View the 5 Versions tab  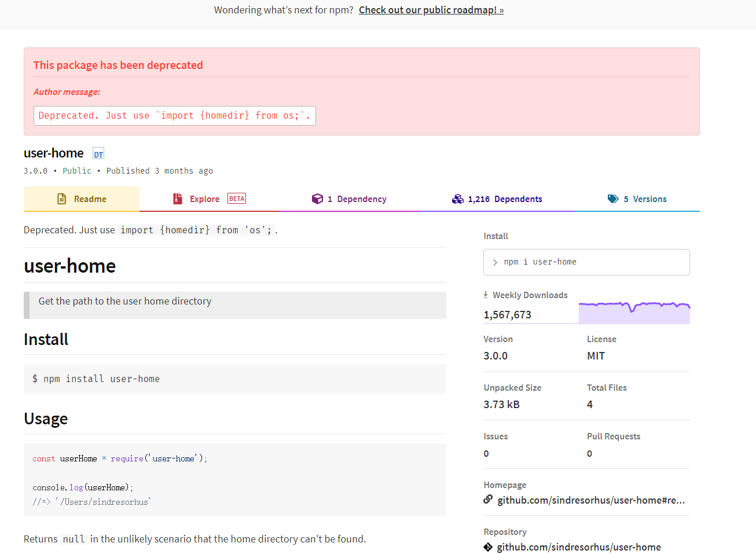pos(644,199)
